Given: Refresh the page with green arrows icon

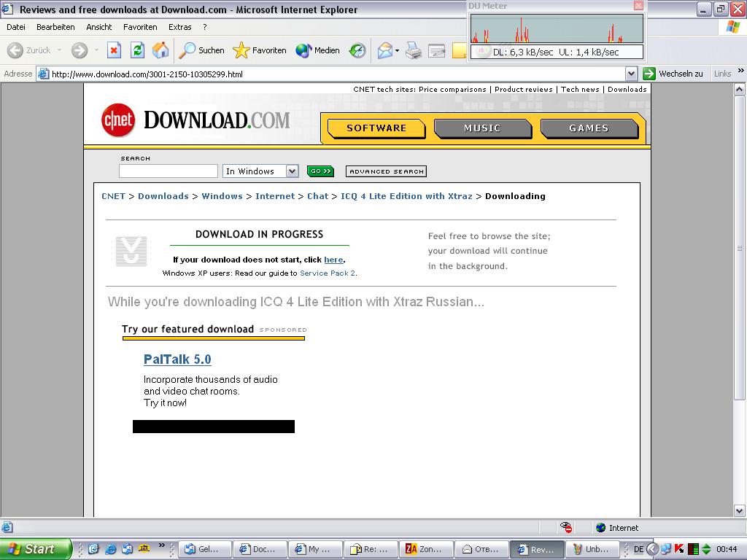Looking at the screenshot, I should pos(137,50).
